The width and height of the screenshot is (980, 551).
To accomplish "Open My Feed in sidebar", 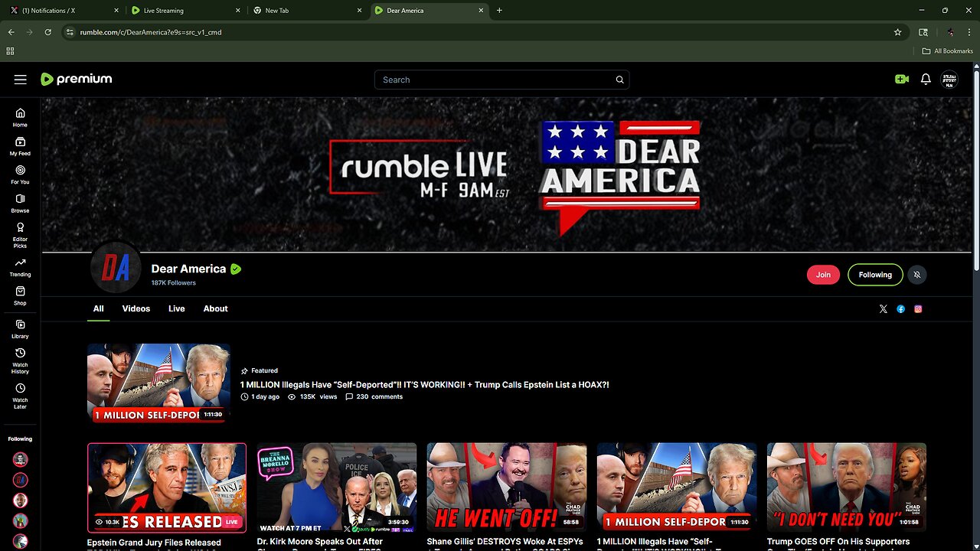I will [20, 146].
